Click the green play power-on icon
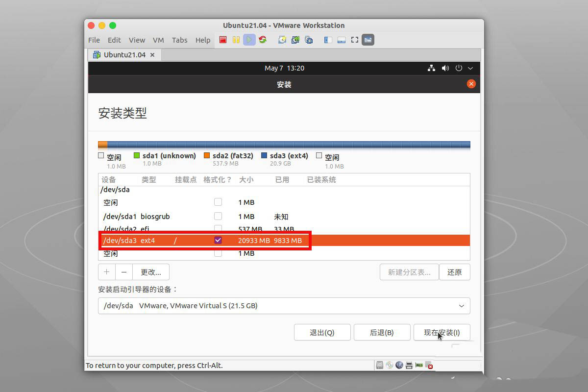This screenshot has height=392, width=588. tap(249, 40)
